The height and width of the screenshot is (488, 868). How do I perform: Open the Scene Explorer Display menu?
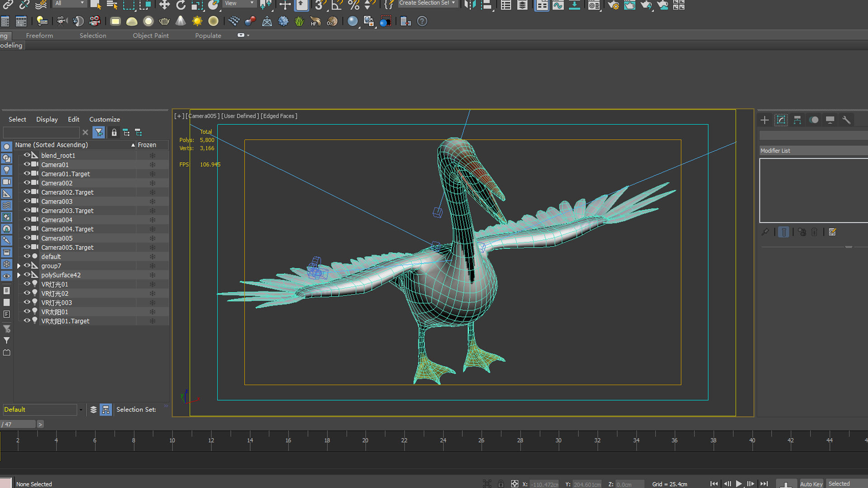point(47,119)
